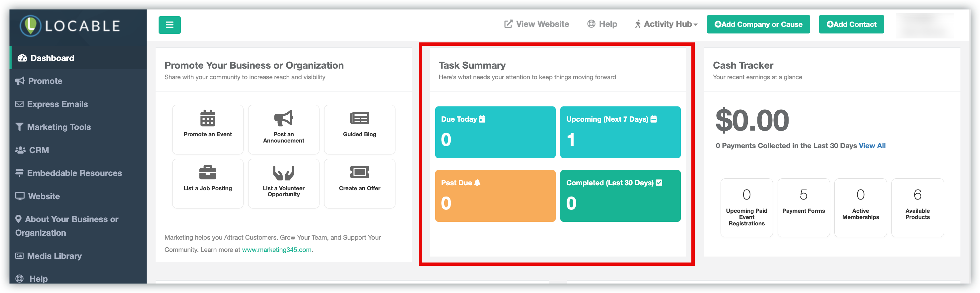Open the CRM sidebar section
Viewport: 980px width, 293px height.
click(x=39, y=150)
